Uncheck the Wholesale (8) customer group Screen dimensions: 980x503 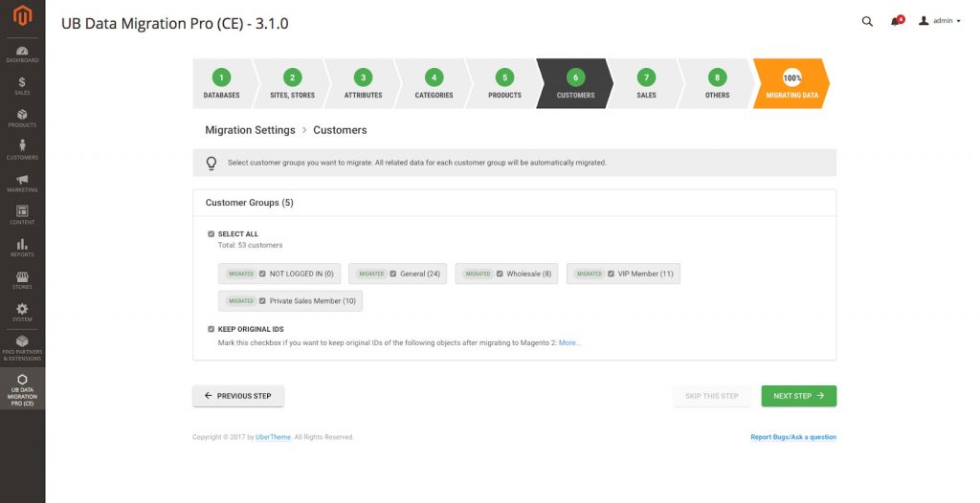point(501,273)
